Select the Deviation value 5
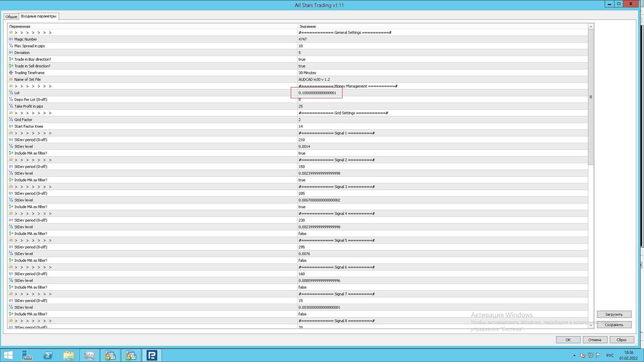This screenshot has width=644, height=362. pos(300,52)
